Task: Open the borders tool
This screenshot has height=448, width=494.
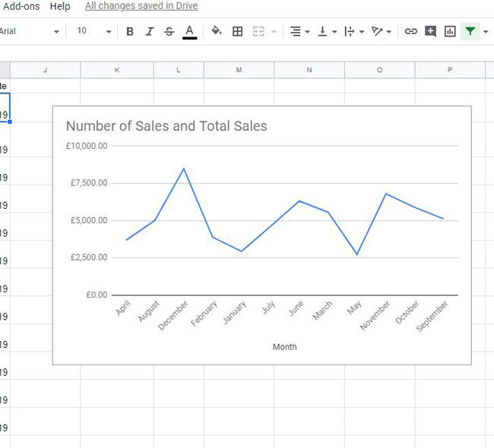Action: pos(237,31)
